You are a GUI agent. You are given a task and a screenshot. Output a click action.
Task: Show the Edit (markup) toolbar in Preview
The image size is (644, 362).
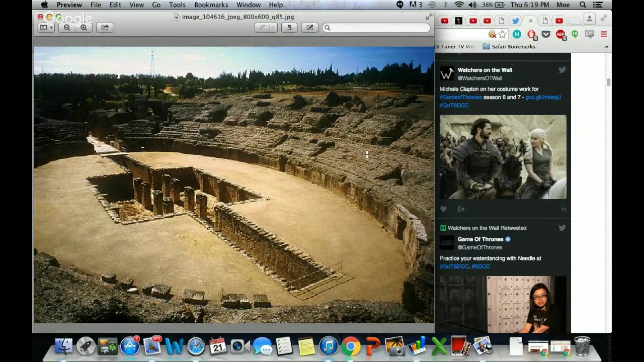click(x=309, y=28)
